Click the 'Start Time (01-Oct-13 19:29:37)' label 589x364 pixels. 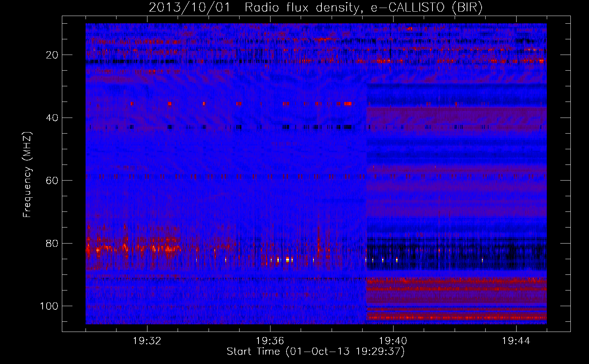(x=316, y=352)
